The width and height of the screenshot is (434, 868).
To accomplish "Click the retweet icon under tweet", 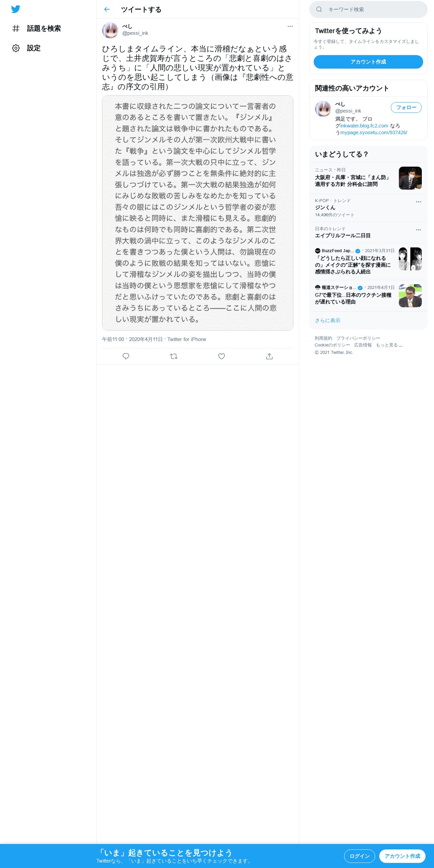I will tap(174, 356).
